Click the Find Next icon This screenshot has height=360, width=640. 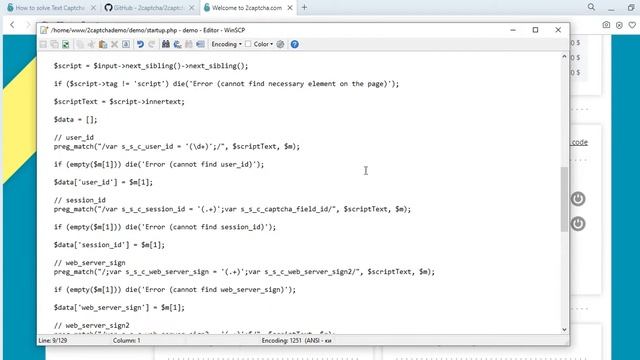coord(189,44)
